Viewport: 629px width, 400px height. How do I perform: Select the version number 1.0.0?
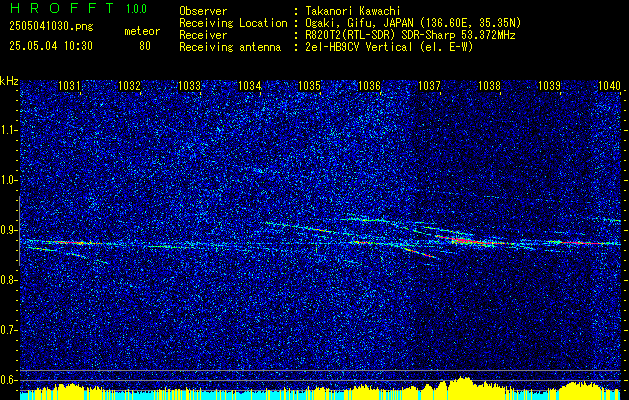tap(136, 9)
